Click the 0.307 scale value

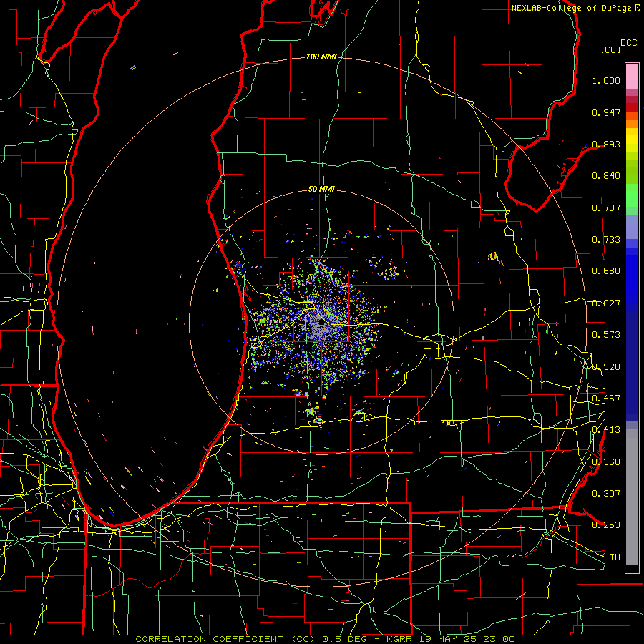pyautogui.click(x=606, y=493)
